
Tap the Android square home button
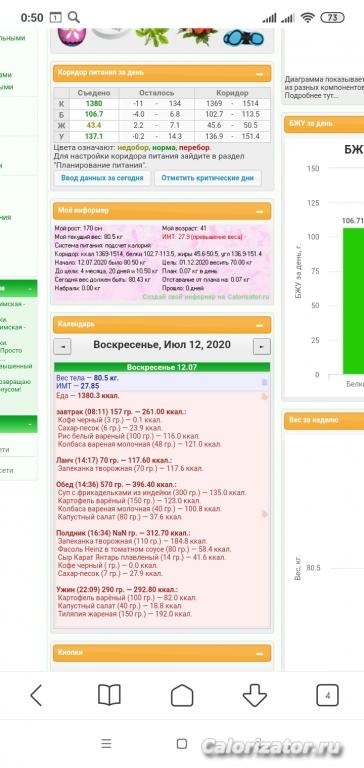[182, 744]
